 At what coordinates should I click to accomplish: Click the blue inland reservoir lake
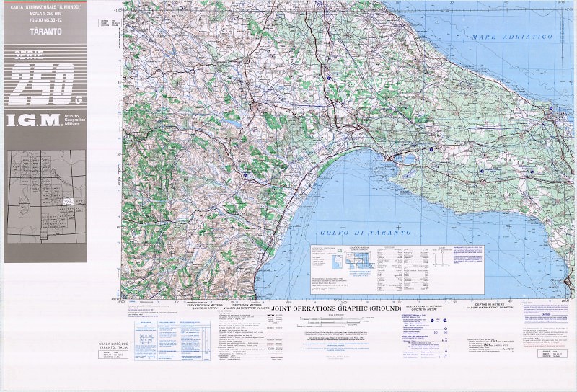pyautogui.click(x=234, y=123)
